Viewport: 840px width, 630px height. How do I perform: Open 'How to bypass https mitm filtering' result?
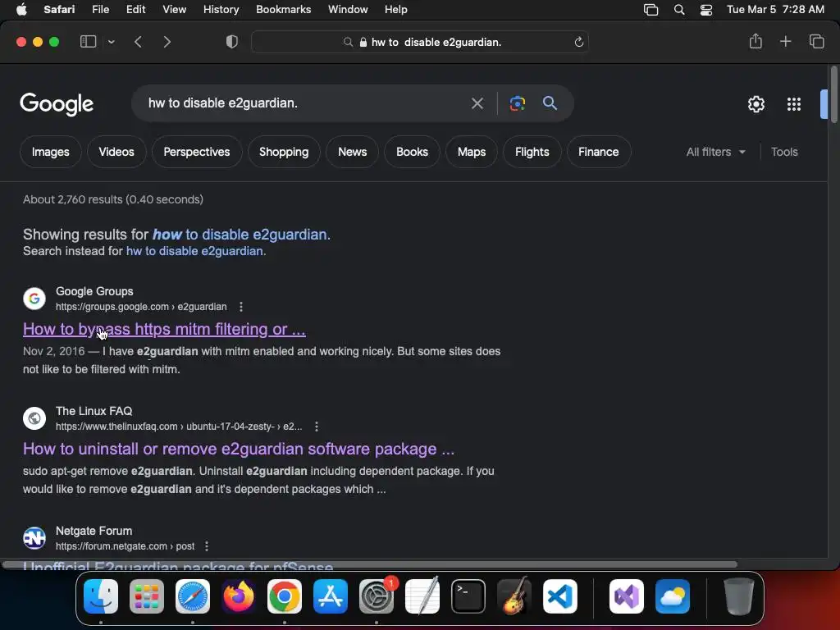point(164,329)
